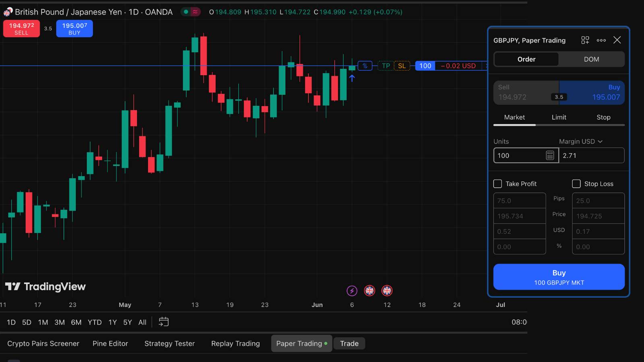Image resolution: width=644 pixels, height=362 pixels.
Task: Open the Margin USD dropdown
Action: (580, 141)
